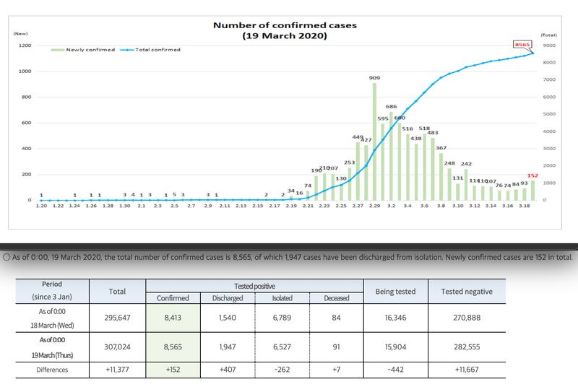
Task: Click the +407 discharged difference cell
Action: pyautogui.click(x=227, y=370)
